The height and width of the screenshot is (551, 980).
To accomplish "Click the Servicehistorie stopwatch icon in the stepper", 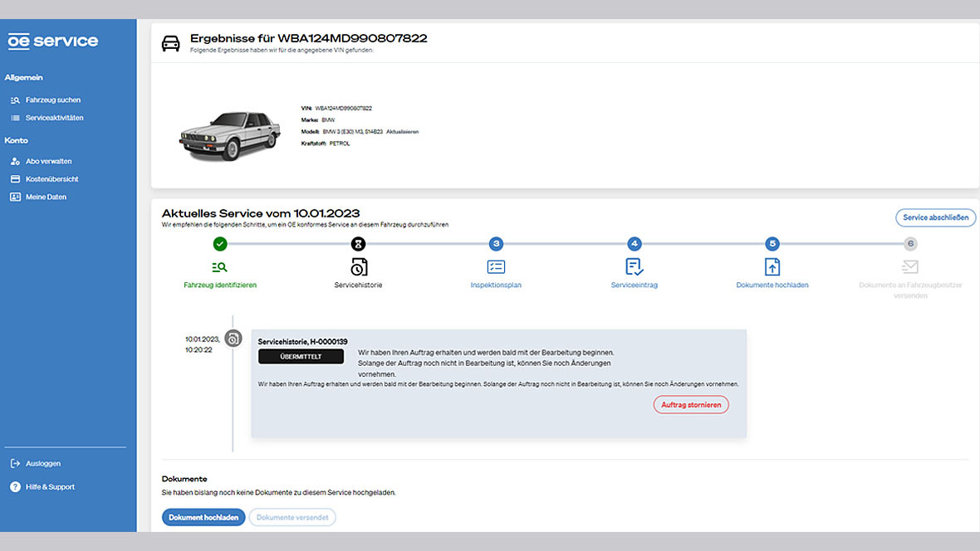I will [358, 267].
